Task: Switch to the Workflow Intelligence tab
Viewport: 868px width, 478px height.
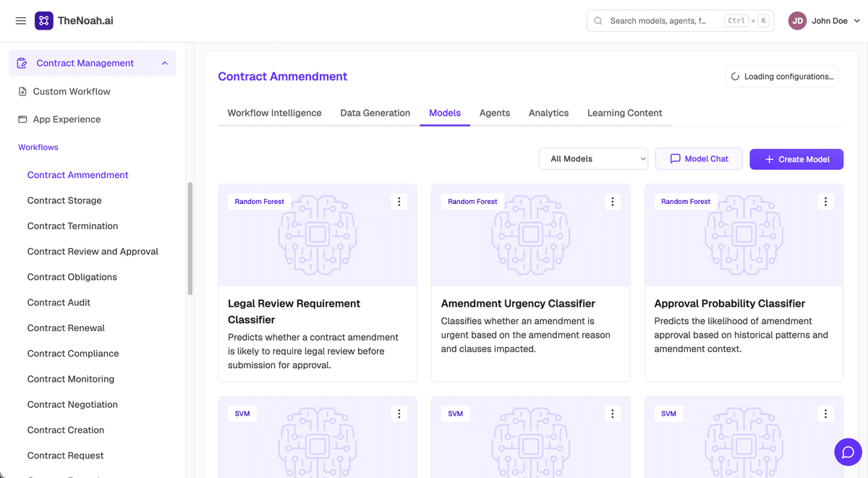Action: 274,113
